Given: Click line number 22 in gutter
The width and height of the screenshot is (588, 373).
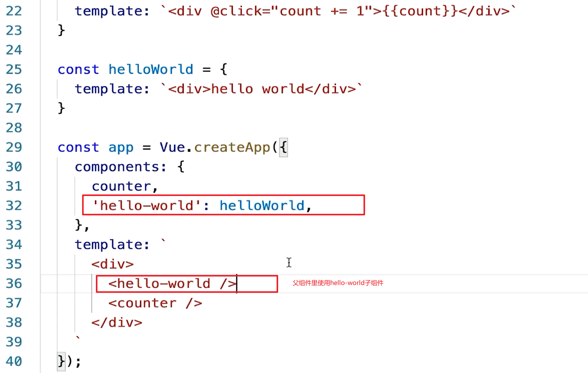Looking at the screenshot, I should tap(14, 11).
